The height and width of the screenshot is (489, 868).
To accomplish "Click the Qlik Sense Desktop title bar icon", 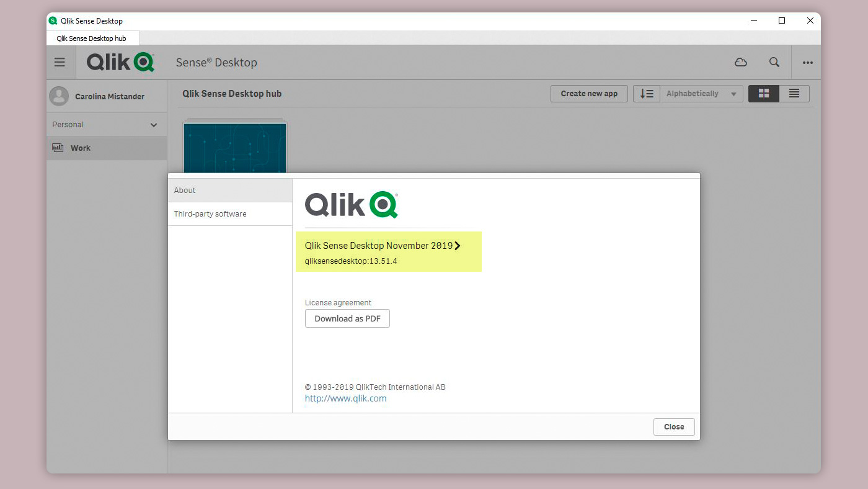I will click(53, 20).
